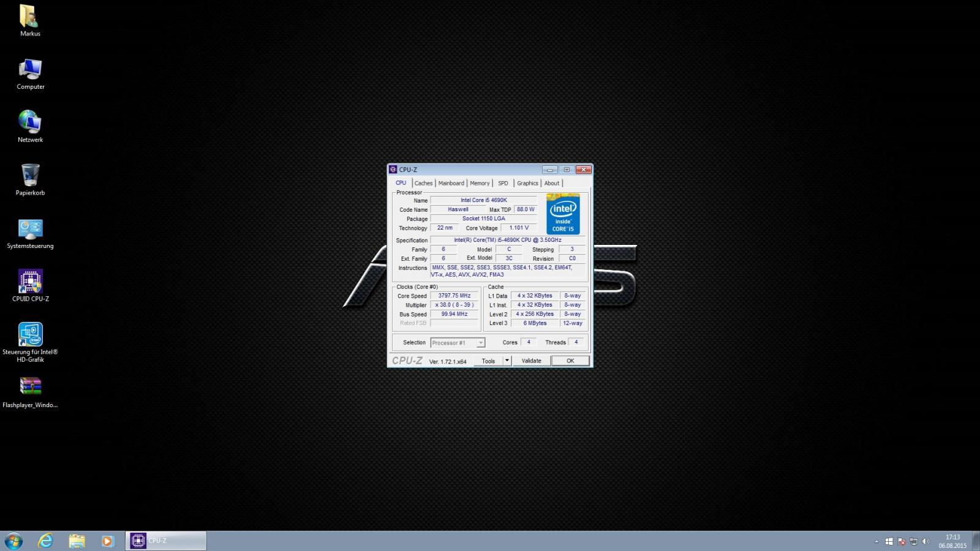The height and width of the screenshot is (551, 980).
Task: Select Steuerung für Intel HD-Grafik shortcut
Action: (x=30, y=342)
